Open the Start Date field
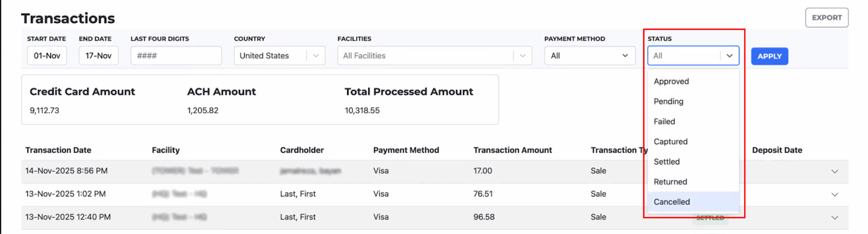 (x=47, y=56)
